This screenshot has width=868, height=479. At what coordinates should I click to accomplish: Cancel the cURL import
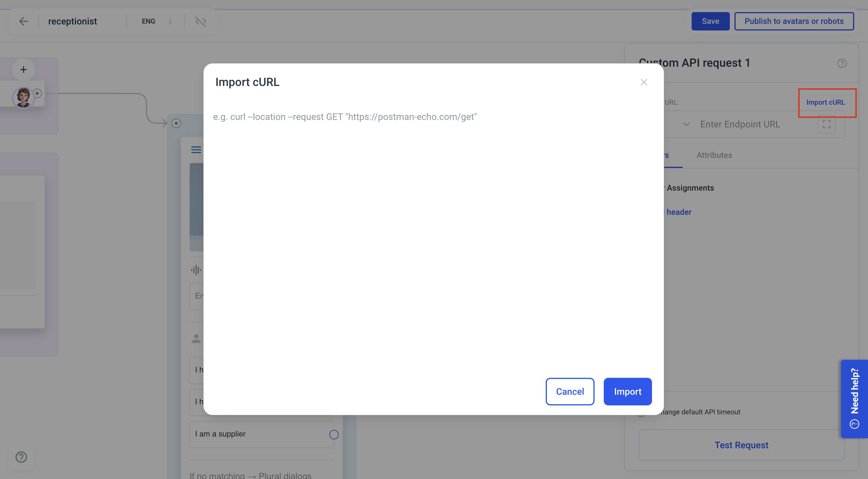pos(570,391)
